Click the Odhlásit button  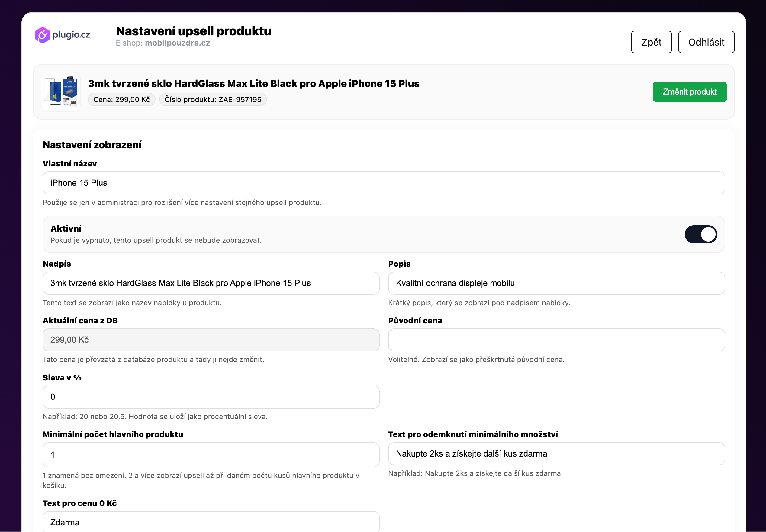[x=706, y=42]
